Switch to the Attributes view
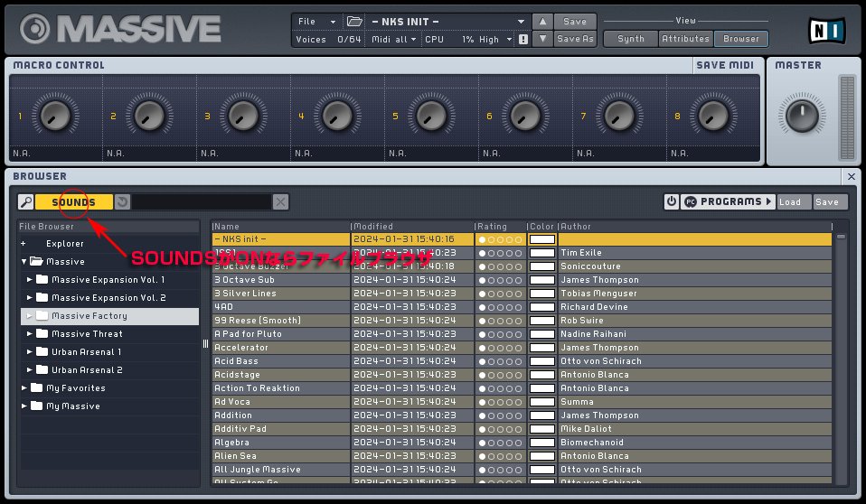This screenshot has width=866, height=504. [685, 39]
